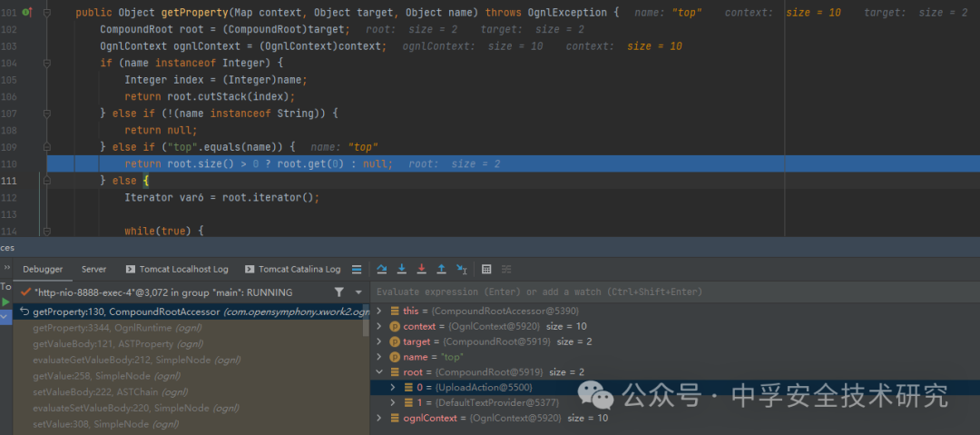Toggle the fold marker on line 111
The height and width of the screenshot is (435, 980).
pyautogui.click(x=47, y=180)
